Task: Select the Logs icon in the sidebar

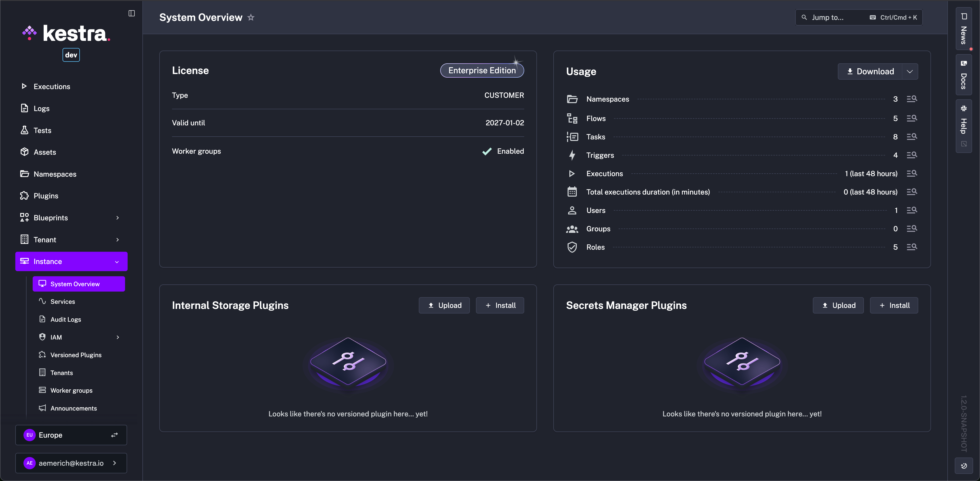Action: [x=24, y=108]
